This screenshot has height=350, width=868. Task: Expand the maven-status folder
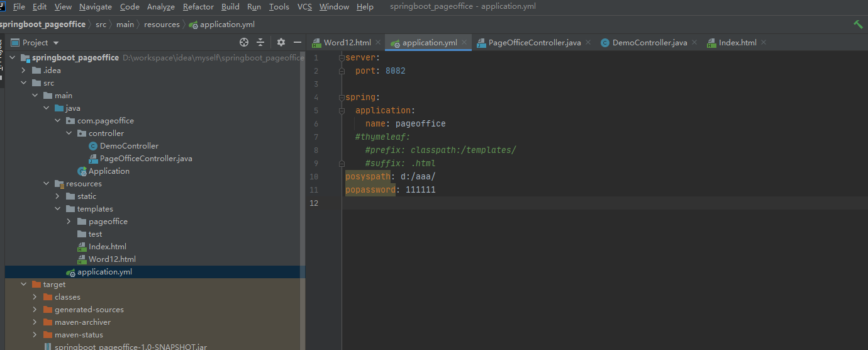(35, 335)
